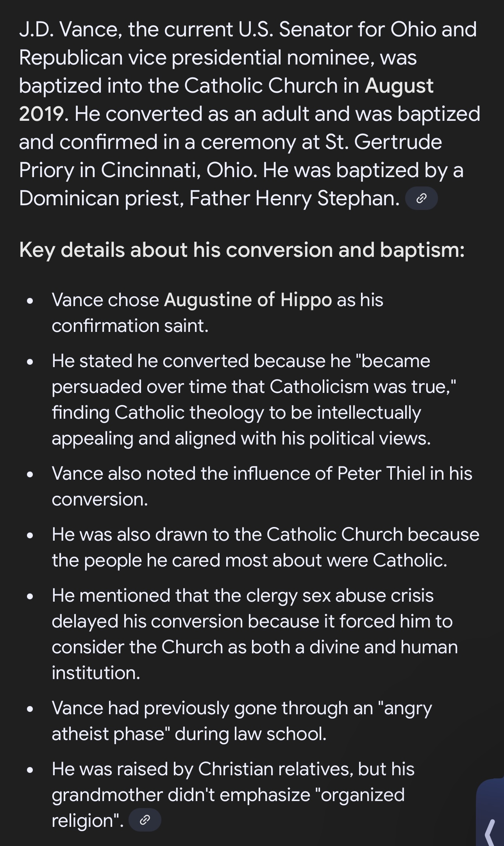Select the "Key details about his conversion" heading
The image size is (504, 846).
(x=242, y=250)
